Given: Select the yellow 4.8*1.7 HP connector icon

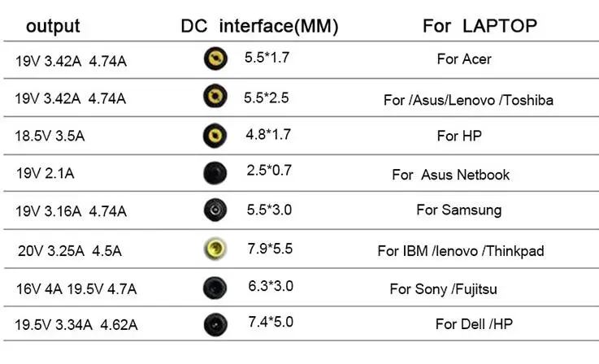Looking at the screenshot, I should tap(215, 134).
